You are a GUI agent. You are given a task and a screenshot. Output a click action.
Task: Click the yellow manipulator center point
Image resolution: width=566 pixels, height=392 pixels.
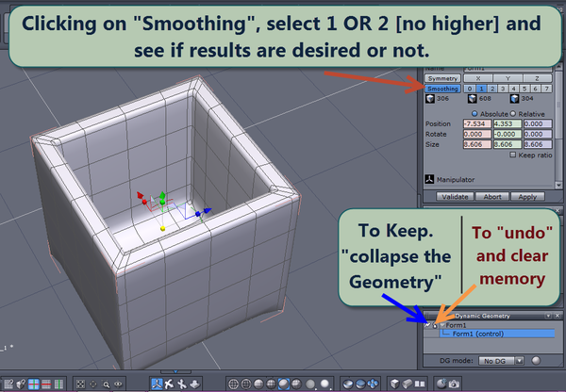[x=163, y=228]
